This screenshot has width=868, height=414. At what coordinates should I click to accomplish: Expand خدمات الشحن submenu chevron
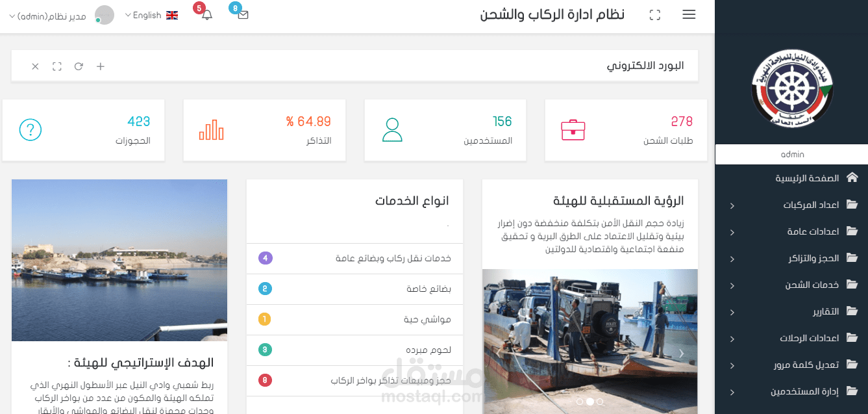[x=732, y=285]
